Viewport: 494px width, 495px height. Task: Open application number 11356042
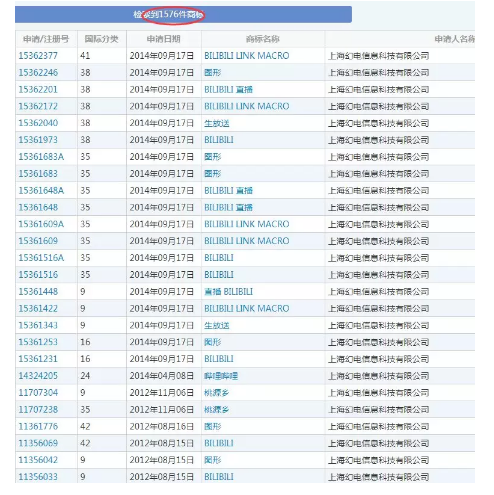pyautogui.click(x=38, y=460)
